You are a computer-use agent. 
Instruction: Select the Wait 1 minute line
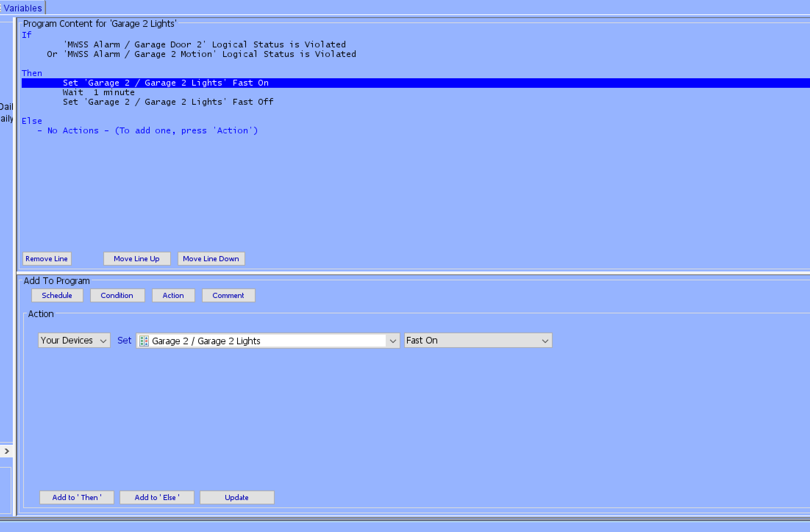click(99, 93)
